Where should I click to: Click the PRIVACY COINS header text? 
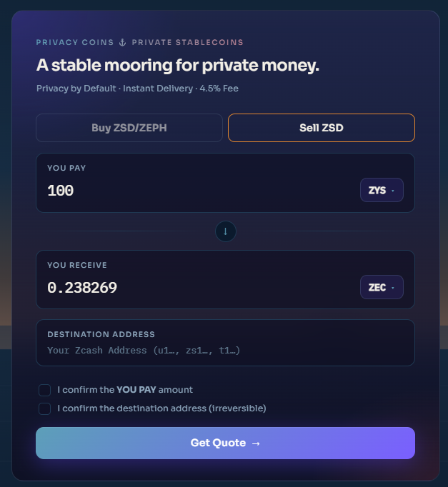pos(75,42)
